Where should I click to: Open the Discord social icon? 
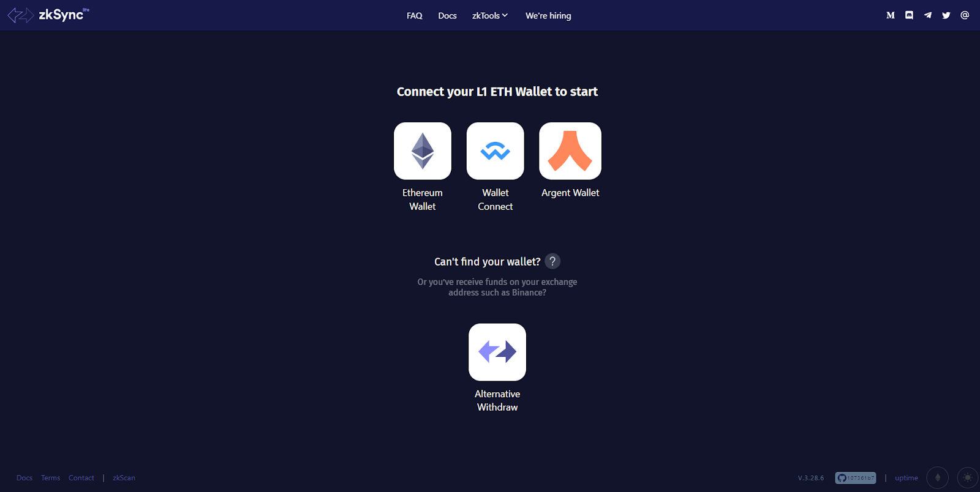point(910,15)
